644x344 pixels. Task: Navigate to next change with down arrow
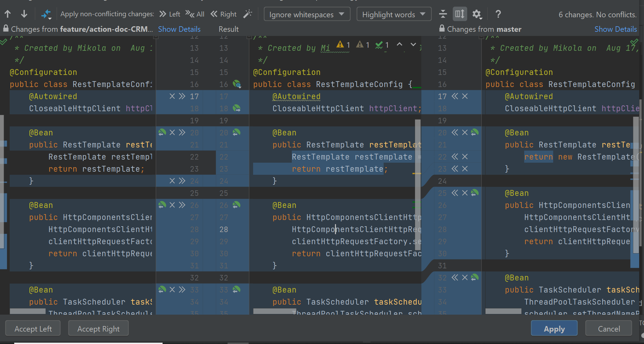[x=23, y=14]
